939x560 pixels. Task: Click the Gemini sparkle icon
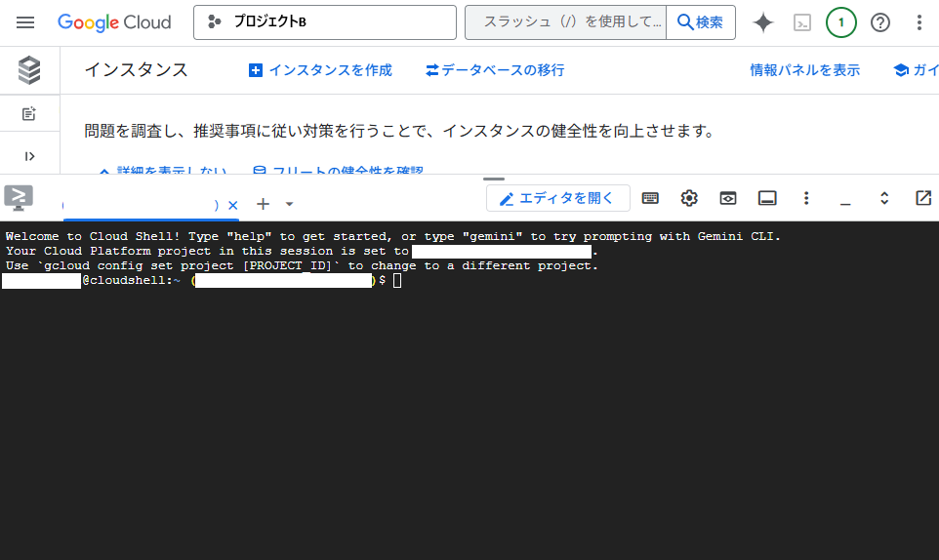(763, 22)
